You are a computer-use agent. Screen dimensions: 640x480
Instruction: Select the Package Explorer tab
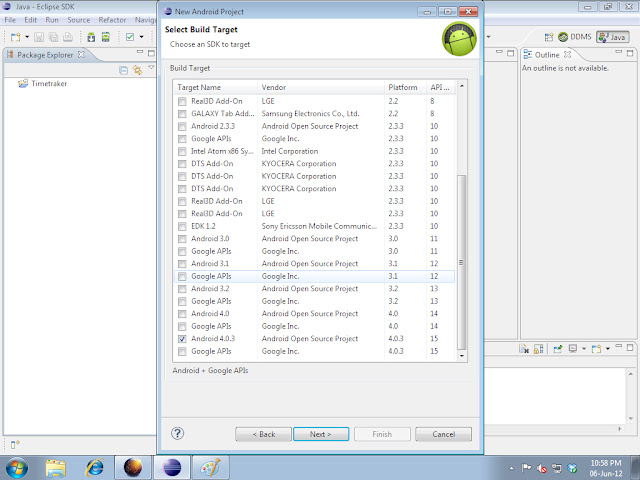point(45,55)
